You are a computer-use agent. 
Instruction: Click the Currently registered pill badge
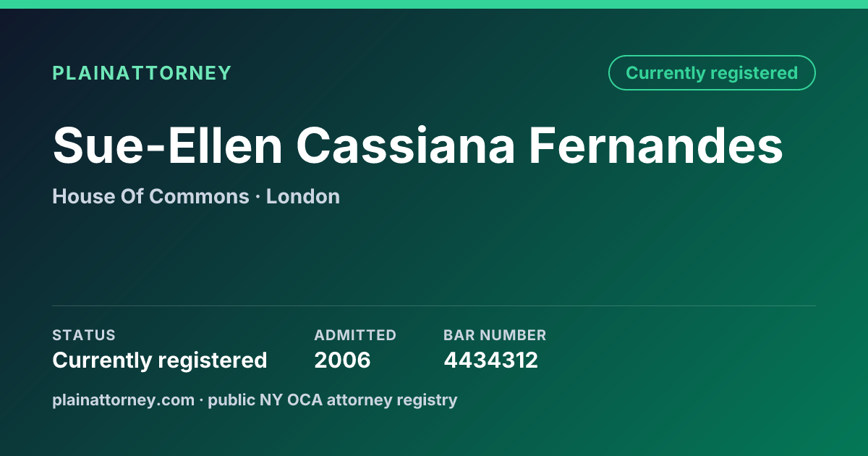tap(712, 73)
